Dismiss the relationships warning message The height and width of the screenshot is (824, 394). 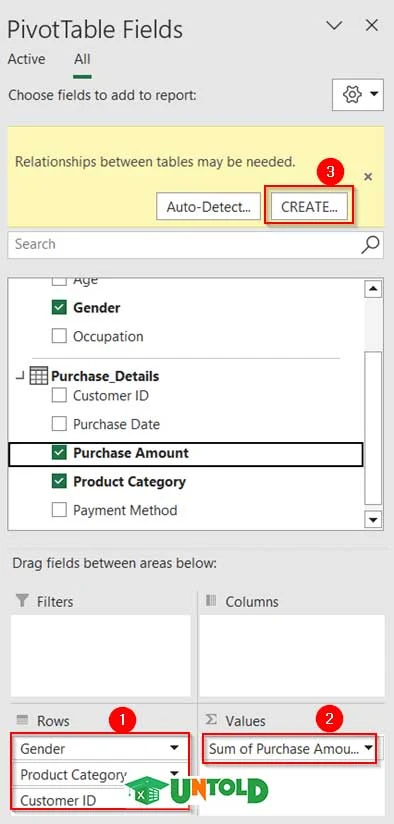[368, 177]
